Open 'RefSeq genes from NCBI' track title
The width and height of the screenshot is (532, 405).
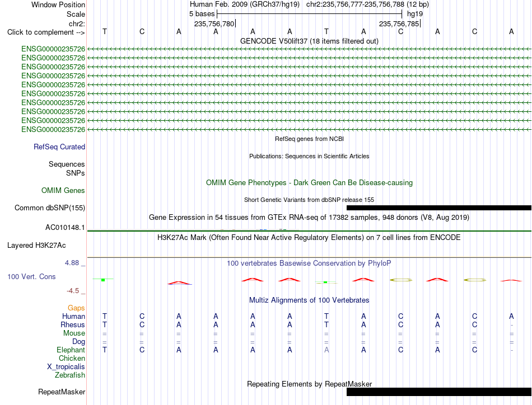309,139
